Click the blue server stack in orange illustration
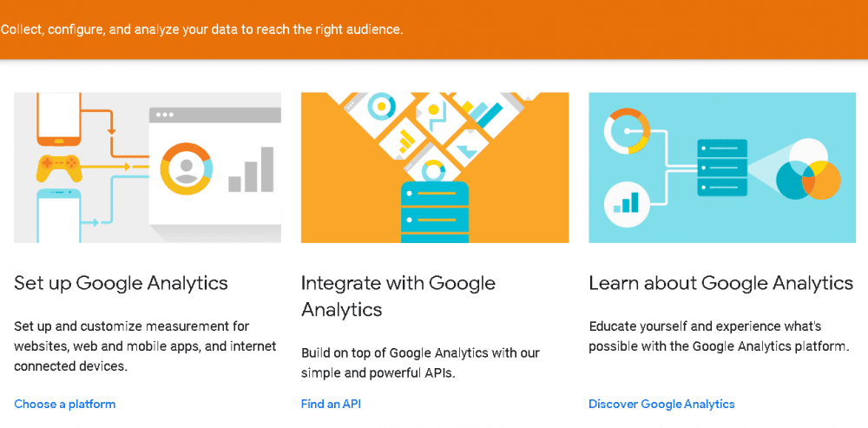Viewport: 868px width, 428px height. click(x=435, y=211)
